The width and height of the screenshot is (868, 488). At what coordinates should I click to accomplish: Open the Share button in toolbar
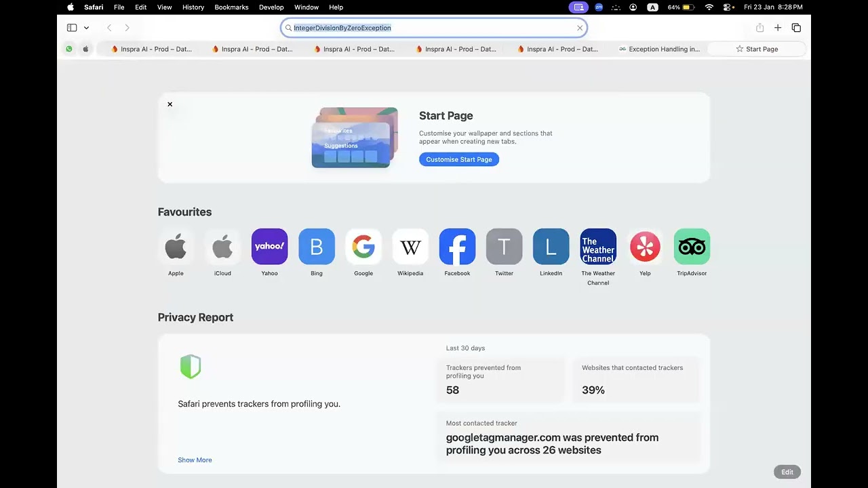[x=759, y=28]
